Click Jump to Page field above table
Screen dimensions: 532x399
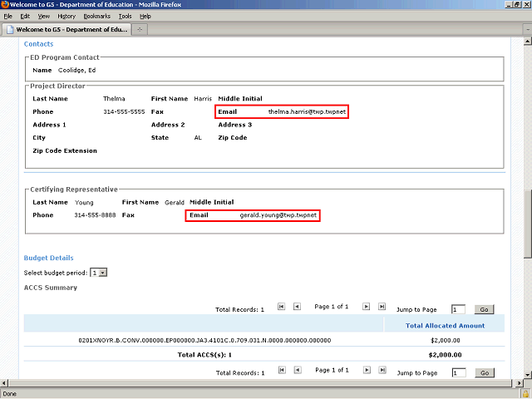tap(458, 309)
